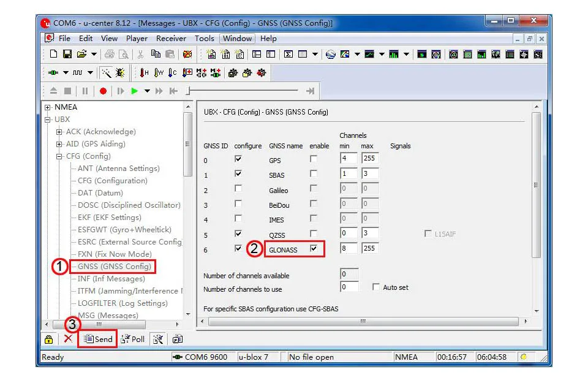Open the connection port dropdown arrow
Viewport: 588px width, 391px height.
(66, 72)
